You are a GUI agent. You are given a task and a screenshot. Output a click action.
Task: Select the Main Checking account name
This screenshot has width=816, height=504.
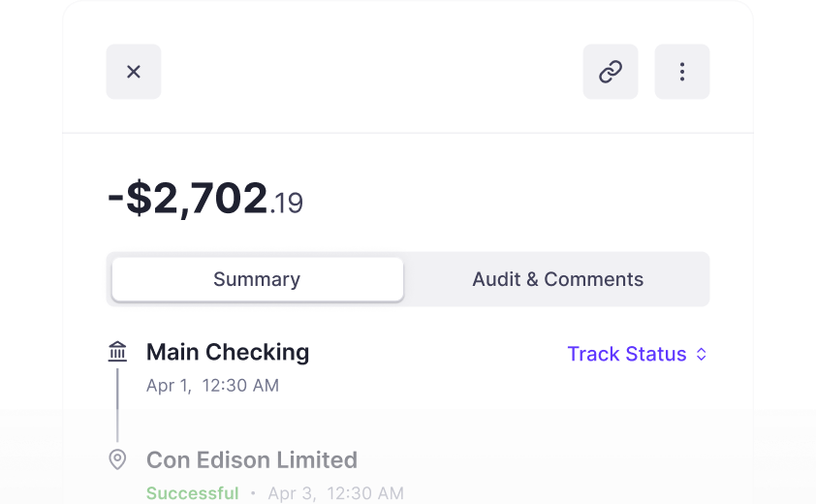point(228,352)
